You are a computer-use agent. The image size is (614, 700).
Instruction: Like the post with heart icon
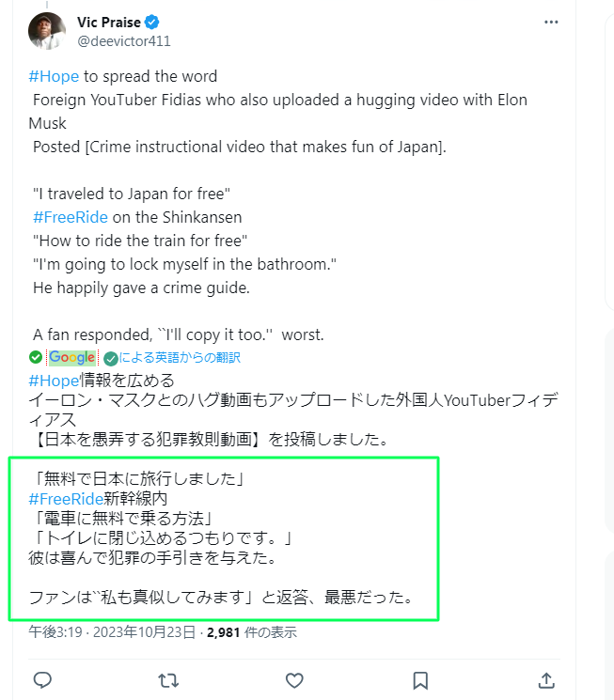click(294, 680)
